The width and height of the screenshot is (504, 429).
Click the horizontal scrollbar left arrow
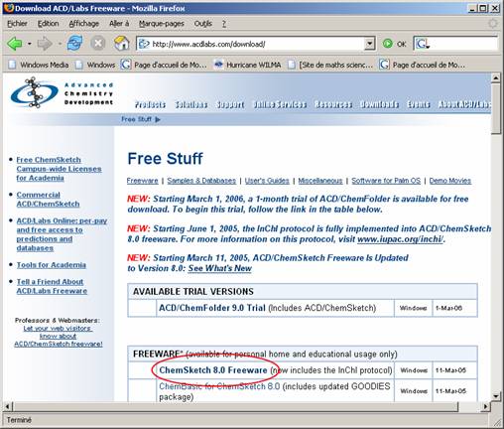(x=8, y=406)
